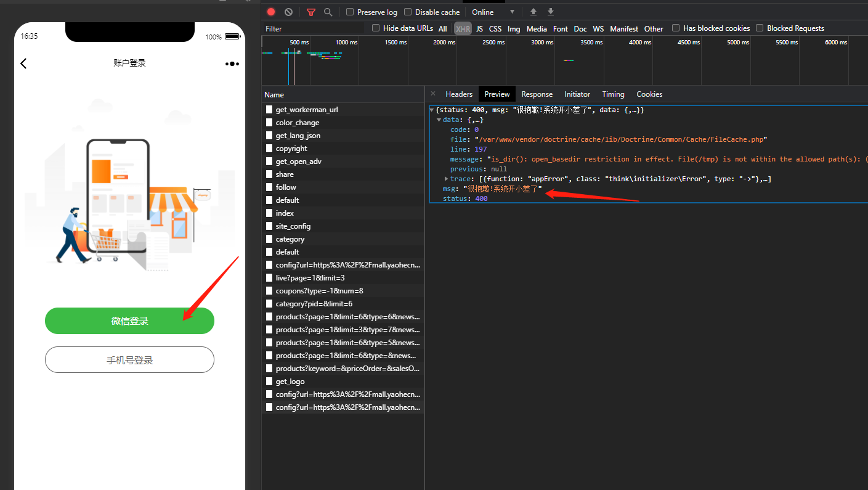This screenshot has height=490, width=868.
Task: Filter requests by Font type
Action: [x=561, y=28]
